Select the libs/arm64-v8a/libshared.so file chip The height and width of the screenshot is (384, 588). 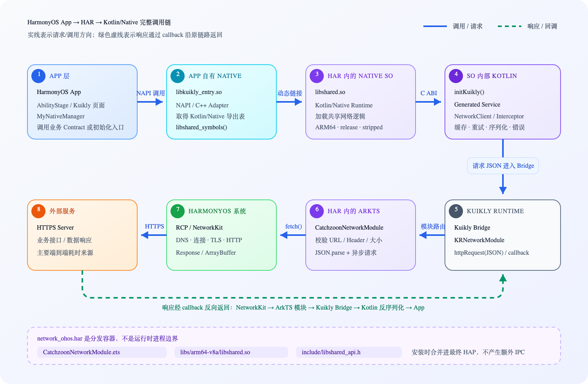(x=231, y=352)
